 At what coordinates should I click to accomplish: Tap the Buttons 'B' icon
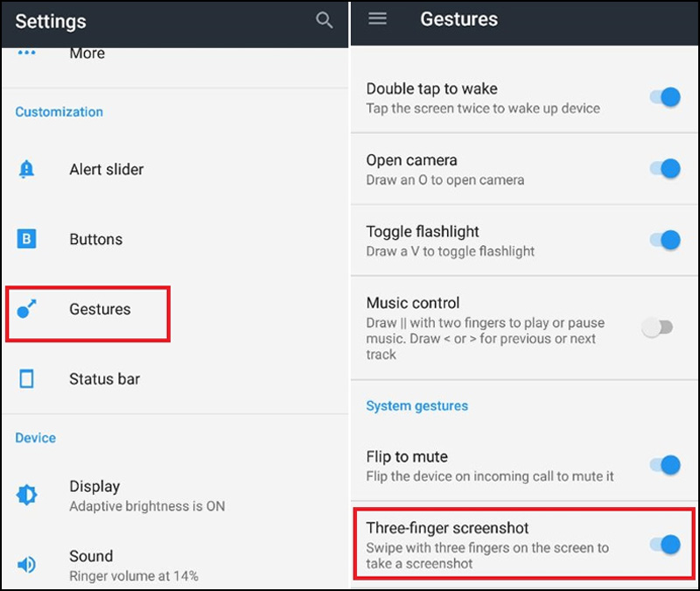27,239
